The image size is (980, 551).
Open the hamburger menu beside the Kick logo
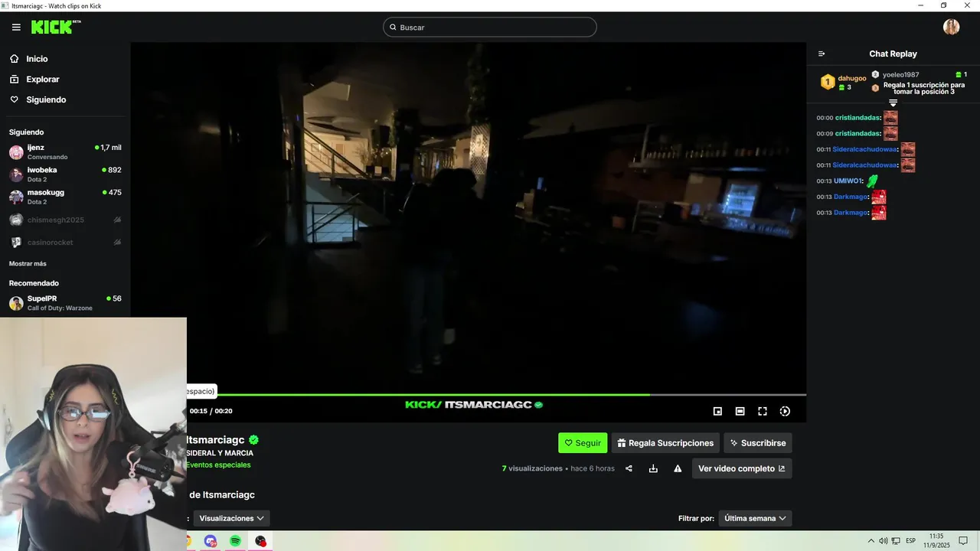16,28
